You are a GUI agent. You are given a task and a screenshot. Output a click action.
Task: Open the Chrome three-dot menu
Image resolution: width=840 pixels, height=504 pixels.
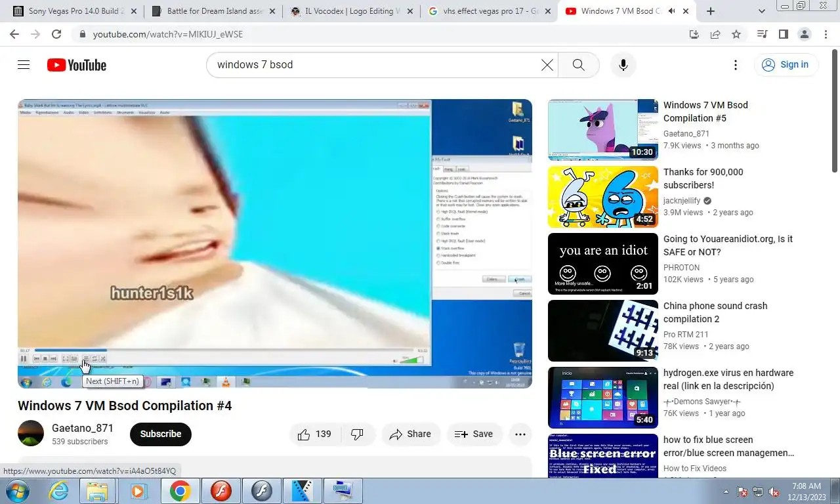825,34
